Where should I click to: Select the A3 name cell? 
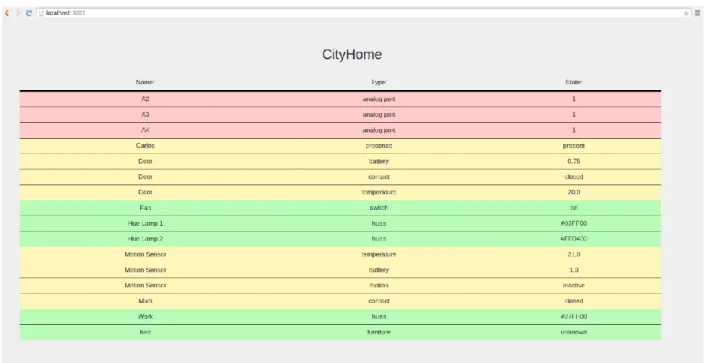145,115
